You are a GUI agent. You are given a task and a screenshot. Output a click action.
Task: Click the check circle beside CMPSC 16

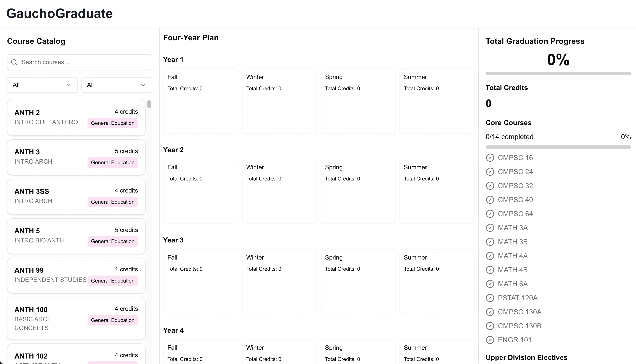pyautogui.click(x=490, y=158)
